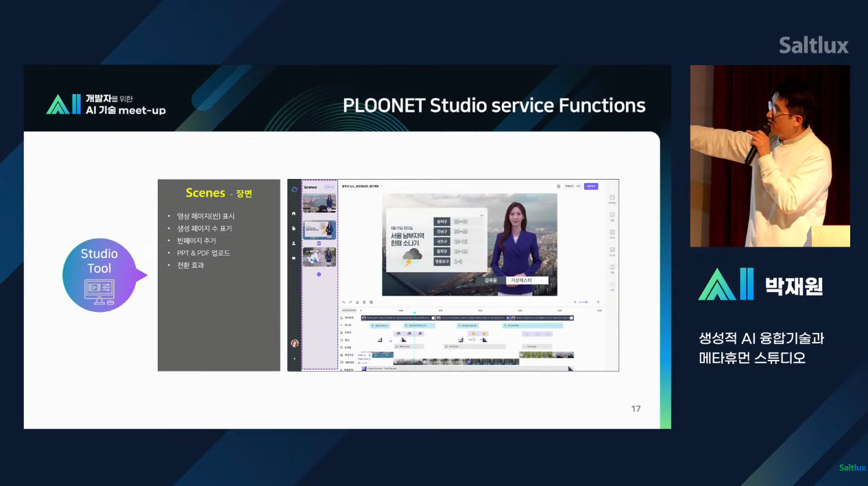Image resolution: width=868 pixels, height=486 pixels.
Task: Open the fifth icon in right tool panel
Action: pos(612,267)
